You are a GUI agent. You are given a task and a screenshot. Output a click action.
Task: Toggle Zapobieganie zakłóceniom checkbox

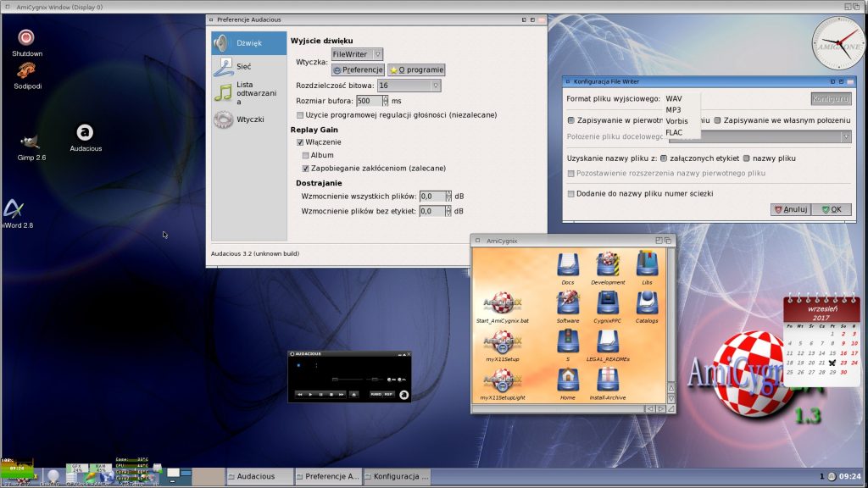click(305, 169)
